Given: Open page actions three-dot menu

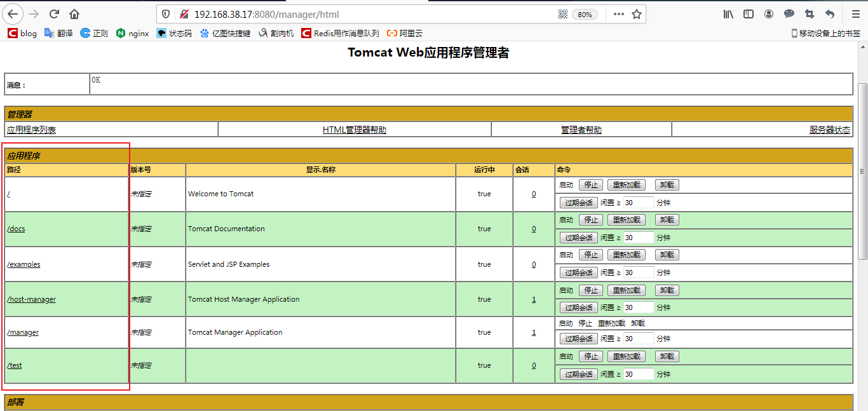Looking at the screenshot, I should coord(618,14).
